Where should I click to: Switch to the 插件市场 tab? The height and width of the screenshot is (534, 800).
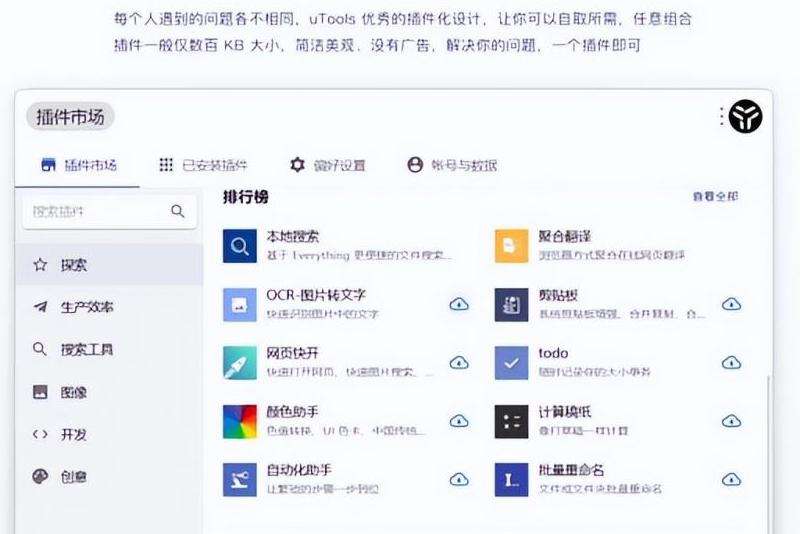pyautogui.click(x=79, y=165)
